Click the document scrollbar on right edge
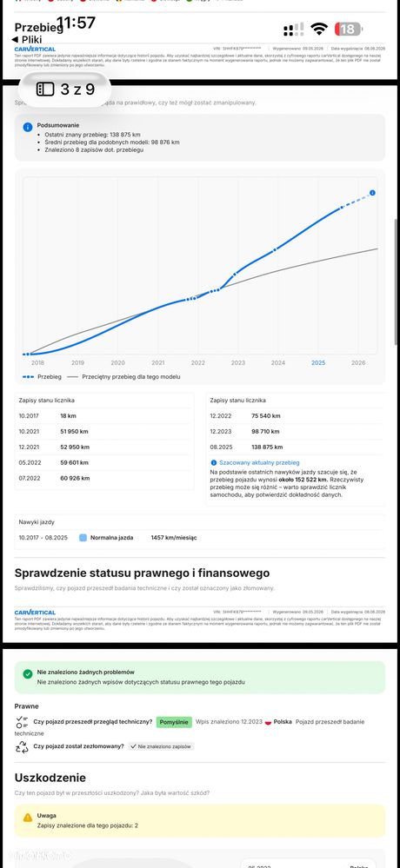Image resolution: width=400 pixels, height=868 pixels. (396, 282)
